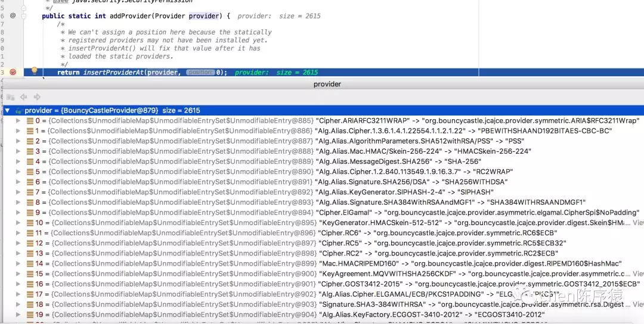This screenshot has height=324, width=644.
Task: Click the field icon of entry 1
Action: tap(30, 131)
